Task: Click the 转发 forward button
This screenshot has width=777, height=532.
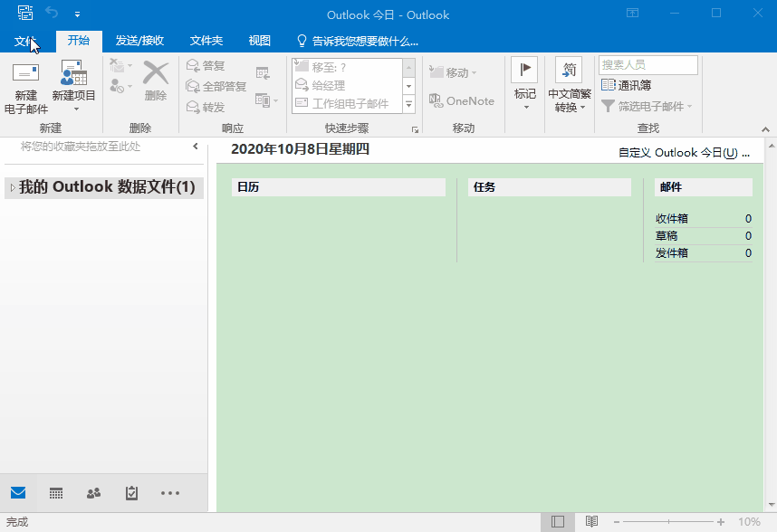Action: (x=206, y=107)
